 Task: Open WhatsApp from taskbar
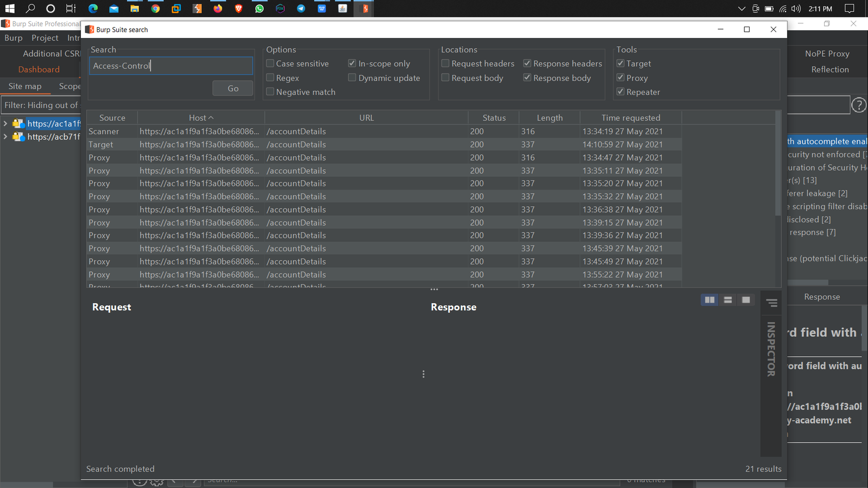click(x=259, y=9)
